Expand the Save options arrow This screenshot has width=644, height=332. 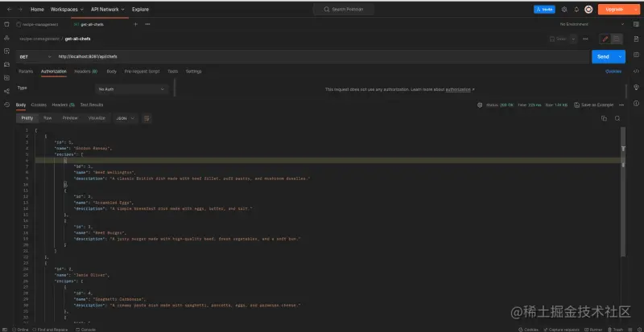click(x=573, y=39)
